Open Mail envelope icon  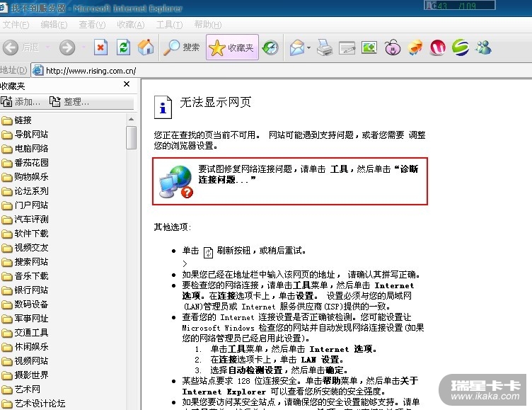(x=297, y=48)
